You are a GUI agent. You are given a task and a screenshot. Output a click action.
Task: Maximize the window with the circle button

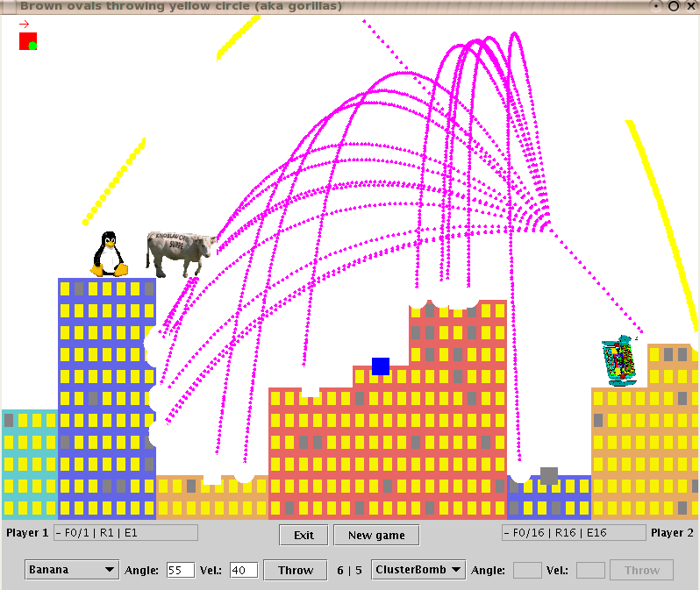click(x=674, y=6)
